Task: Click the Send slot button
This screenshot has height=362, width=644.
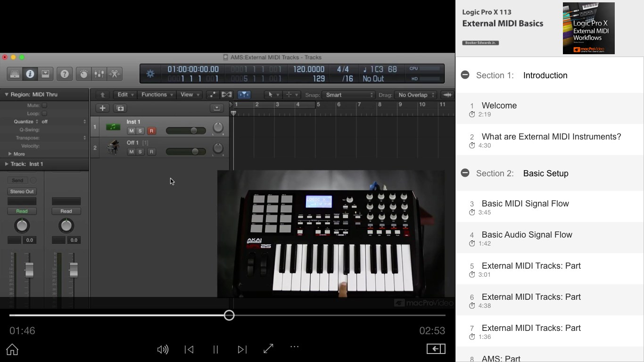Action: click(17, 181)
